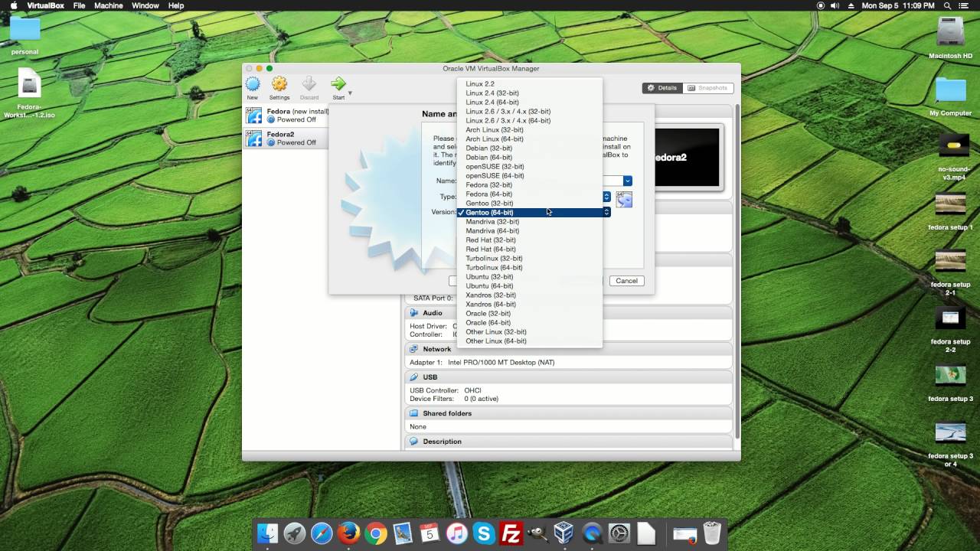980x551 pixels.
Task: Open the File menu
Action: 80,5
